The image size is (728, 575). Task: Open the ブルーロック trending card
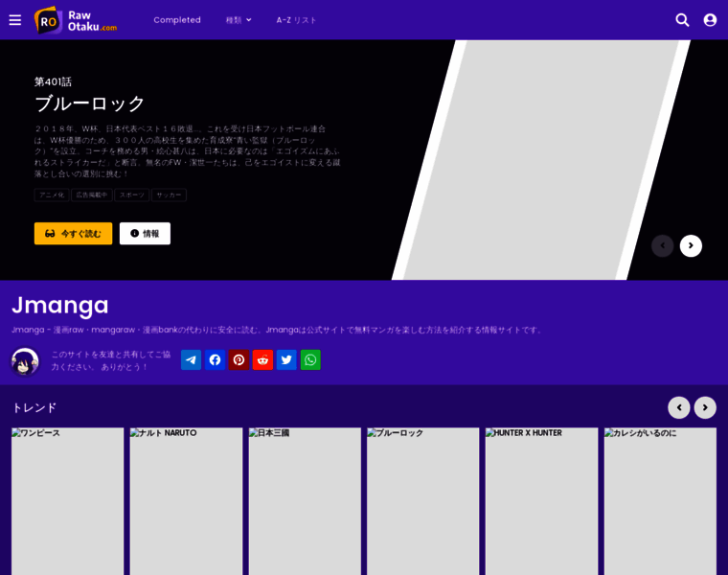click(x=423, y=501)
